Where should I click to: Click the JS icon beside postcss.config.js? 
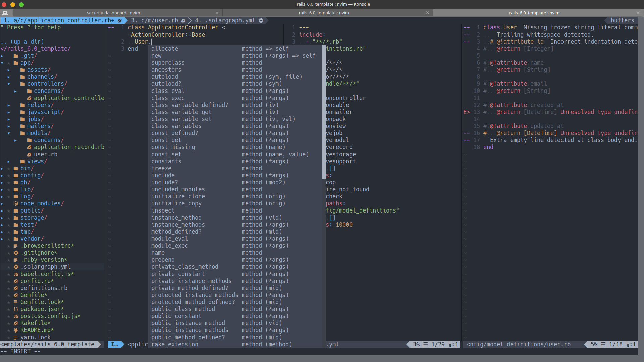tap(16, 316)
